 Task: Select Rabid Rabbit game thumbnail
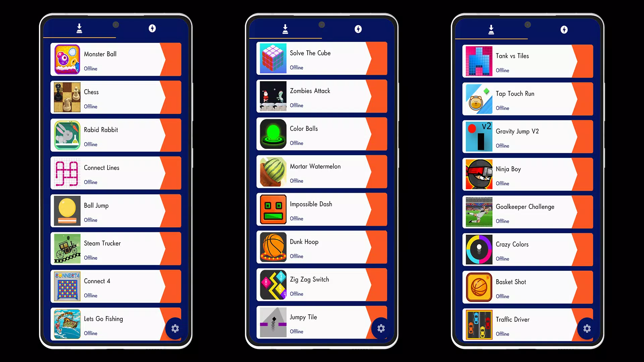[67, 135]
